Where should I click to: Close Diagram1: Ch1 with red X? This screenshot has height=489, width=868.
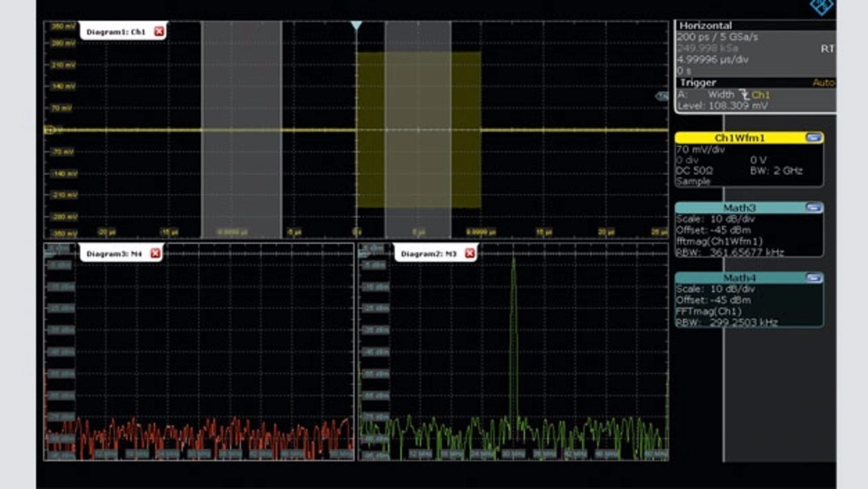pos(159,31)
